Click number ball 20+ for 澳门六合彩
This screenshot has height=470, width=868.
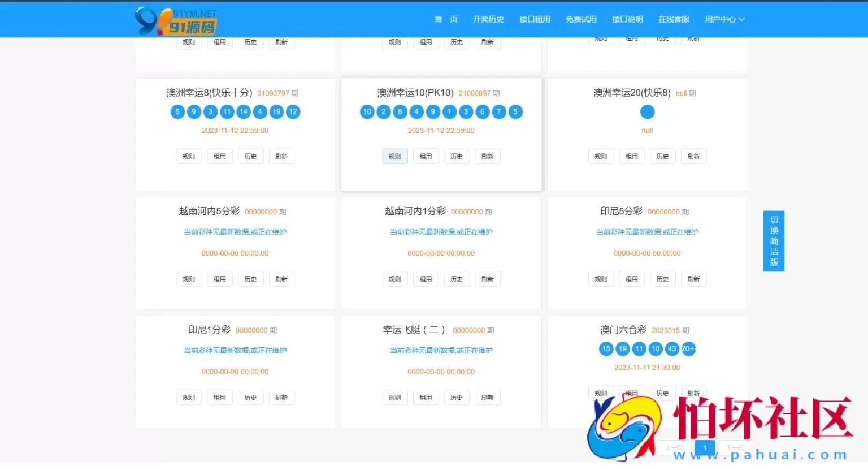[688, 349]
